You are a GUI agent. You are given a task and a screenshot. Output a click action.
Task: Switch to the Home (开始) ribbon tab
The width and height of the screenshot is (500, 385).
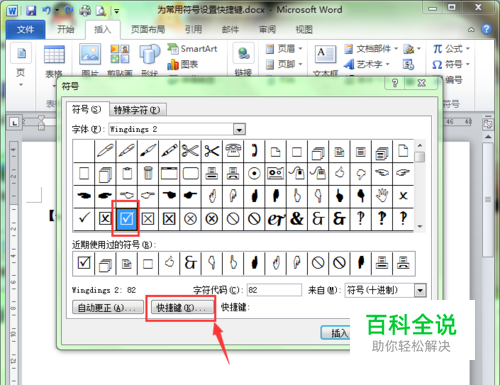pyautogui.click(x=65, y=30)
